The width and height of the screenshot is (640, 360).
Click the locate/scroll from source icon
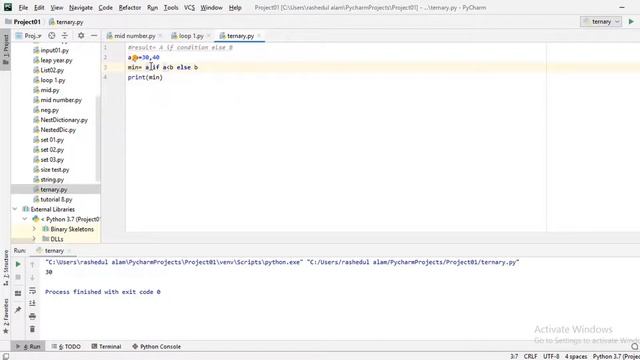click(51, 36)
